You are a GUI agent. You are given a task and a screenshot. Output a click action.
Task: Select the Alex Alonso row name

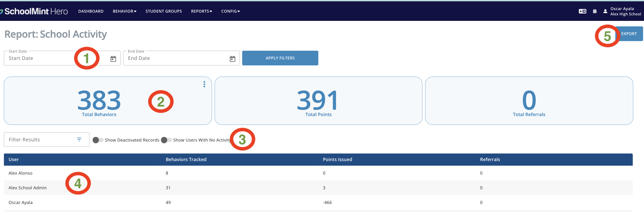(20, 173)
